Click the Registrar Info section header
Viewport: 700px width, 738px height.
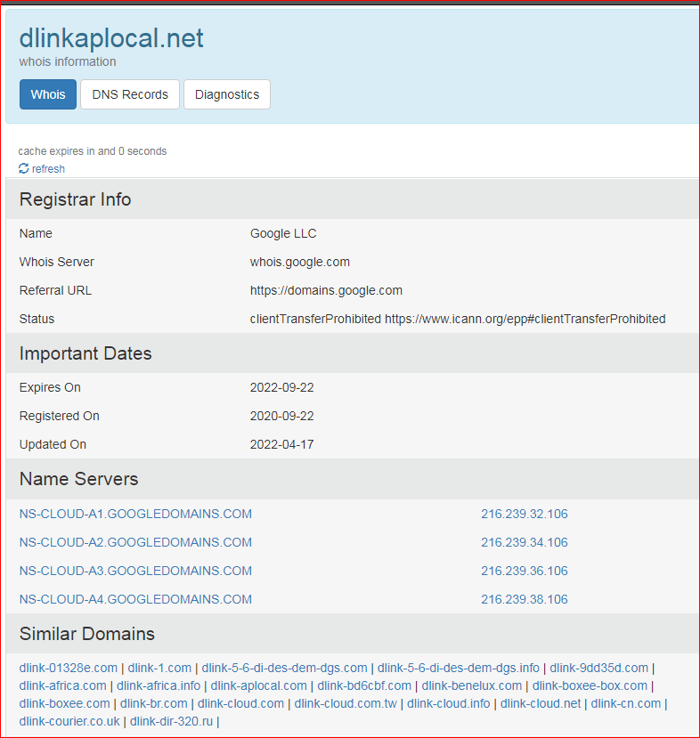pos(76,199)
